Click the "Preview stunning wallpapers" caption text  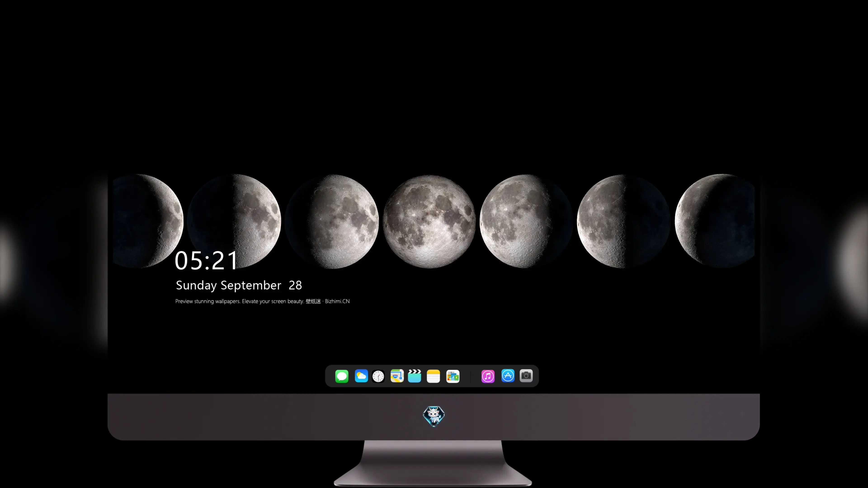pyautogui.click(x=262, y=301)
